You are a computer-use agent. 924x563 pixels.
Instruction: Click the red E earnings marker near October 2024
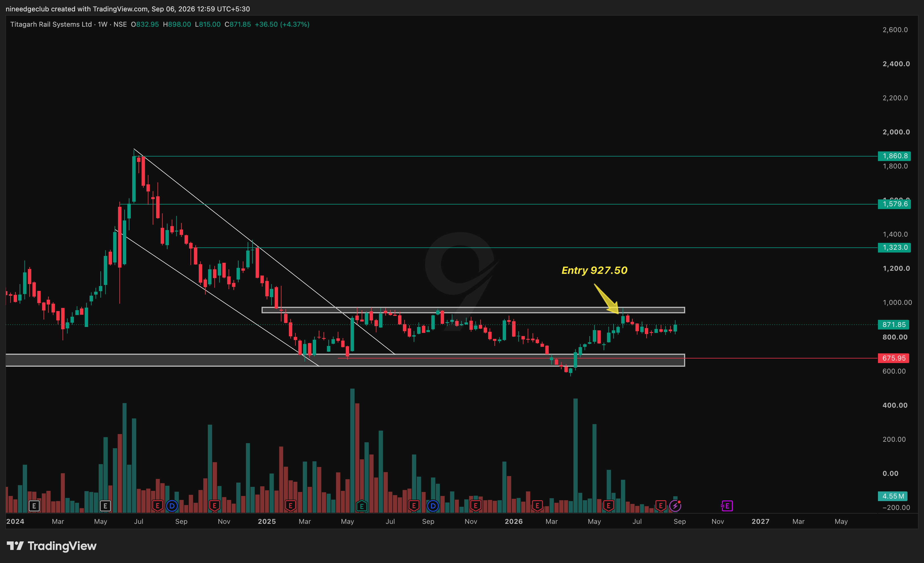[214, 506]
